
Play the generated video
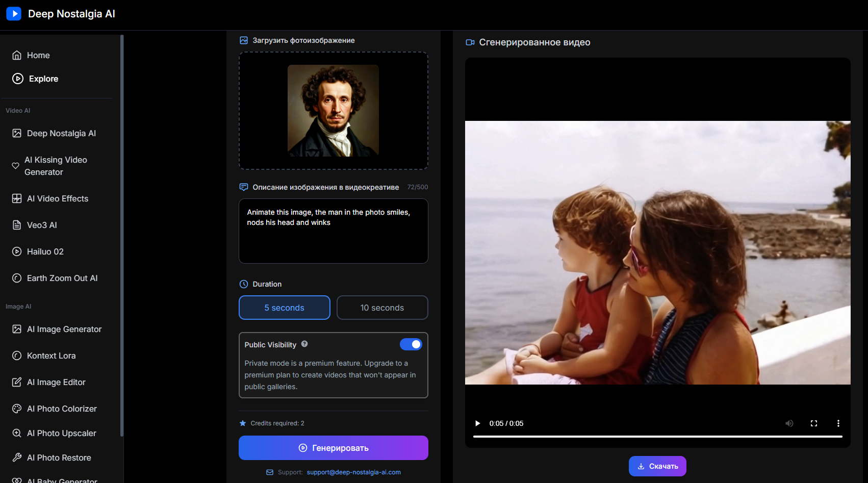click(477, 423)
